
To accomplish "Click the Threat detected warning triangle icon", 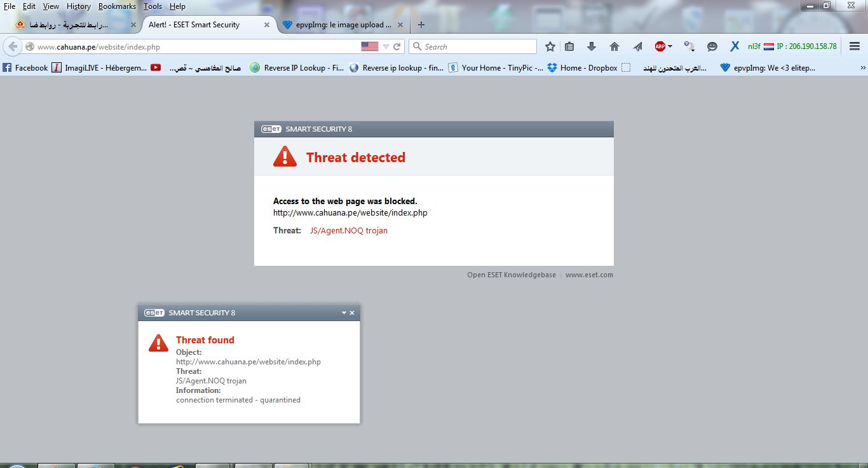I will (x=285, y=156).
